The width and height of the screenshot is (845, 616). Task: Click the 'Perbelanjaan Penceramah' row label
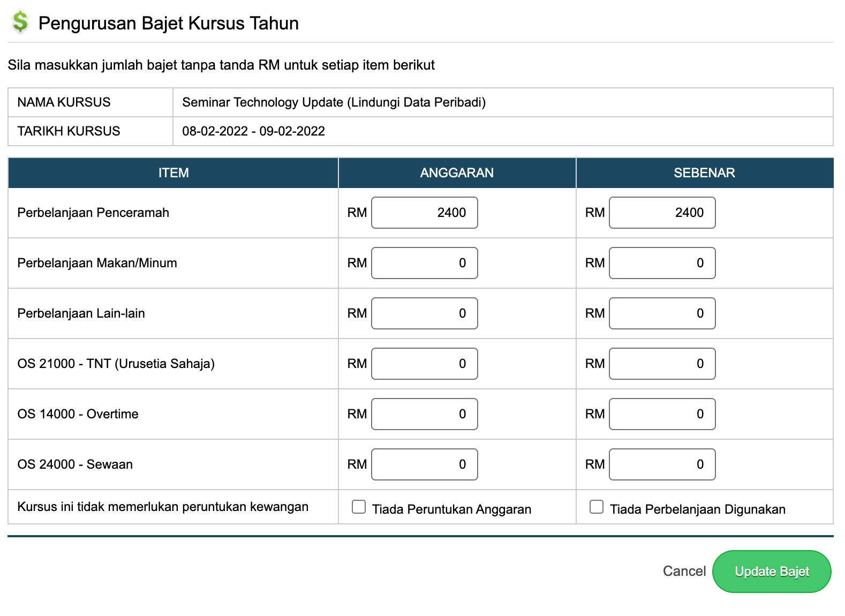[x=93, y=213]
